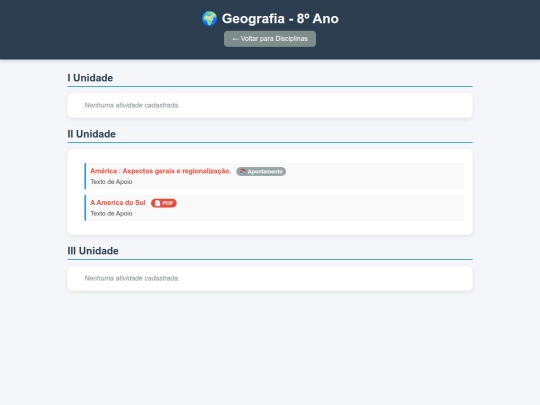Select the II Unidade heading

[x=92, y=134]
